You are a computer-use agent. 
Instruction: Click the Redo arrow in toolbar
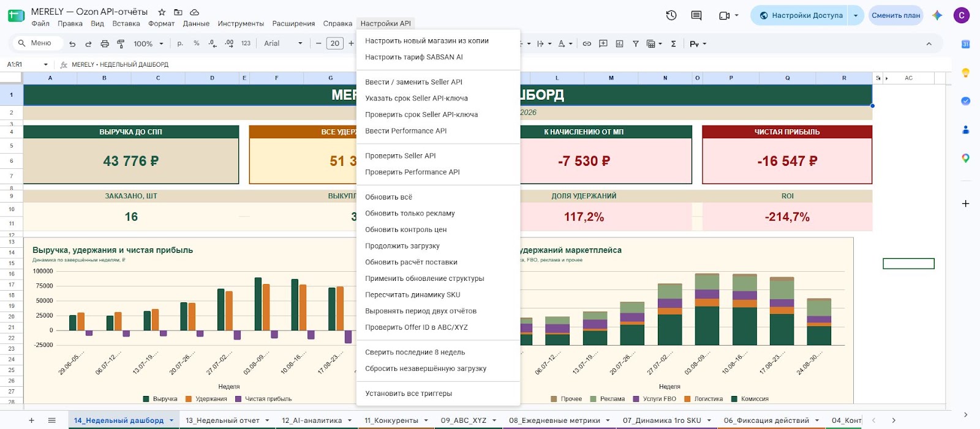[88, 43]
